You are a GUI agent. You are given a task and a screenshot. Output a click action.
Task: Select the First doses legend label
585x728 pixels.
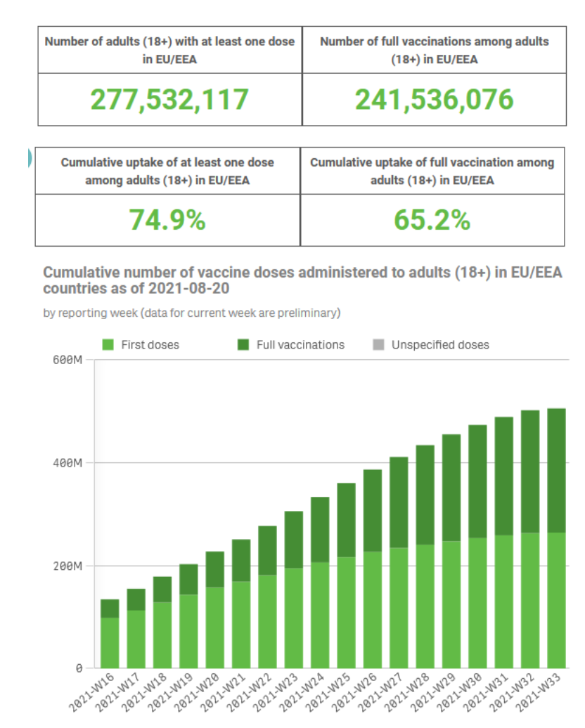coord(150,345)
